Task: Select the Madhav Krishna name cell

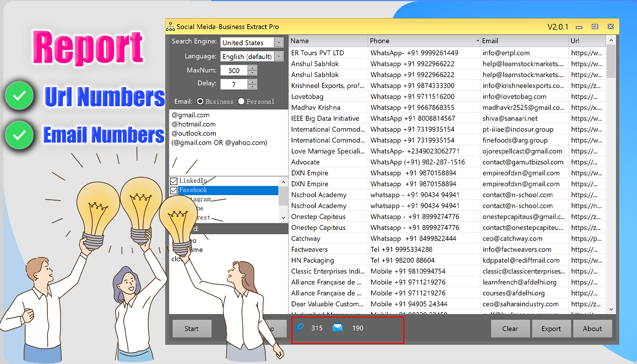Action: pos(329,107)
